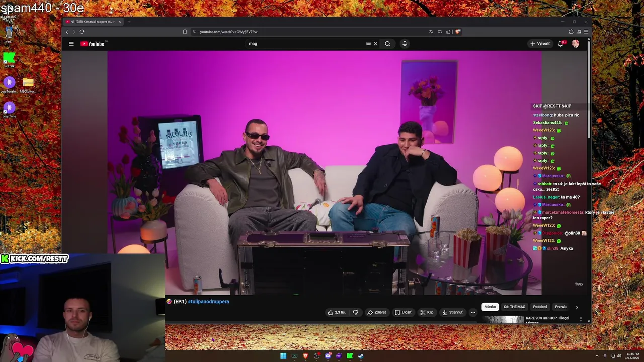Open the Windows Start button
The width and height of the screenshot is (644, 362).
[x=283, y=356]
